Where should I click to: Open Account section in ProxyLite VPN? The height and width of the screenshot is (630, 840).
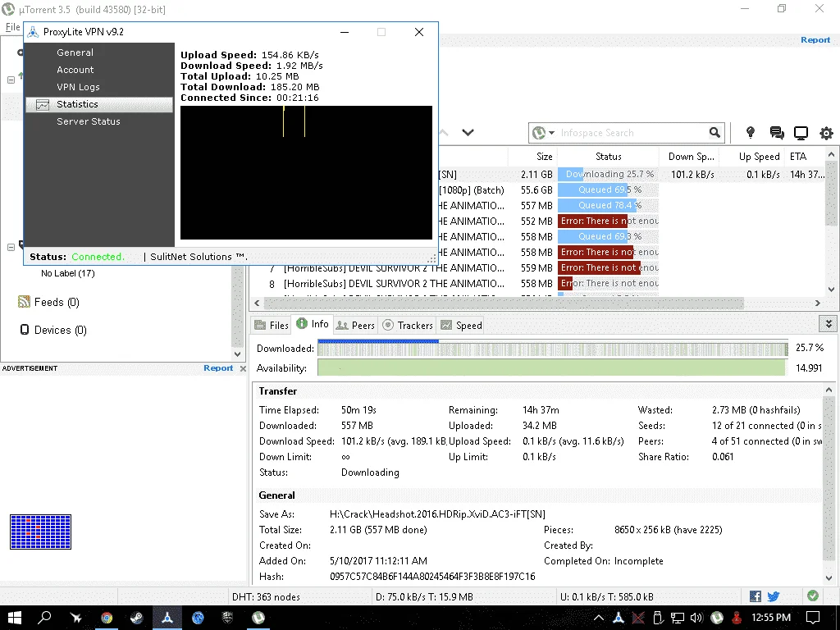(x=75, y=70)
